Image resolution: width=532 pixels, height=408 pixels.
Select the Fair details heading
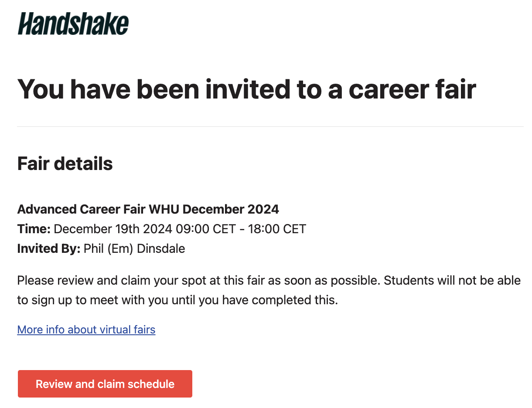65,164
